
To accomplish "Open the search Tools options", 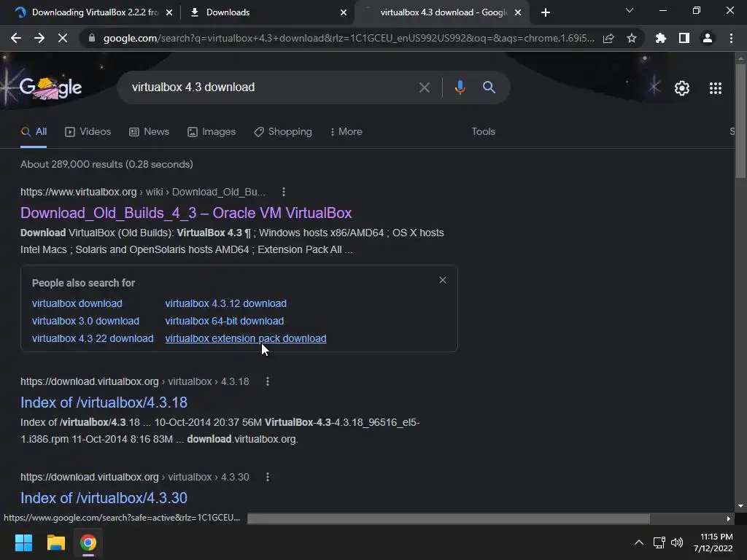I will coord(483,132).
